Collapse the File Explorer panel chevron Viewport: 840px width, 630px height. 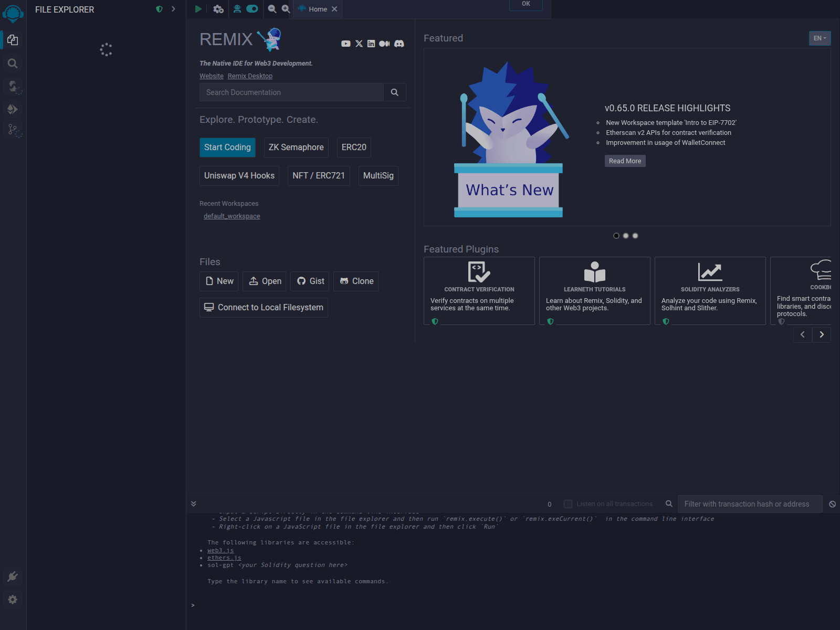(x=173, y=9)
